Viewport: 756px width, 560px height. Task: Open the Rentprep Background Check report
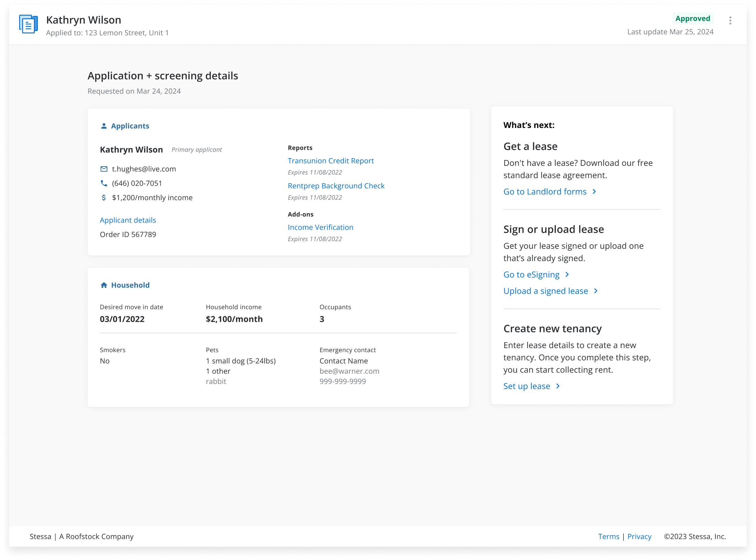point(336,186)
